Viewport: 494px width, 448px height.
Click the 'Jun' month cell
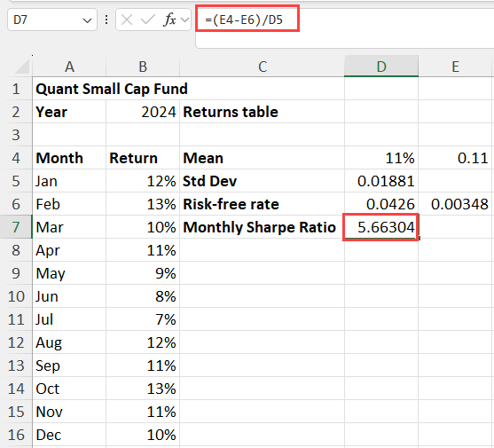point(69,296)
